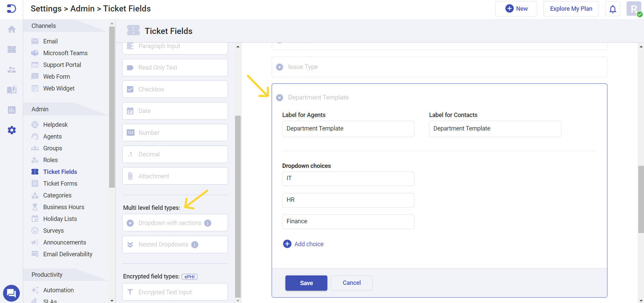Collapse the Department Template section chevron
644x303 pixels.
point(280,98)
